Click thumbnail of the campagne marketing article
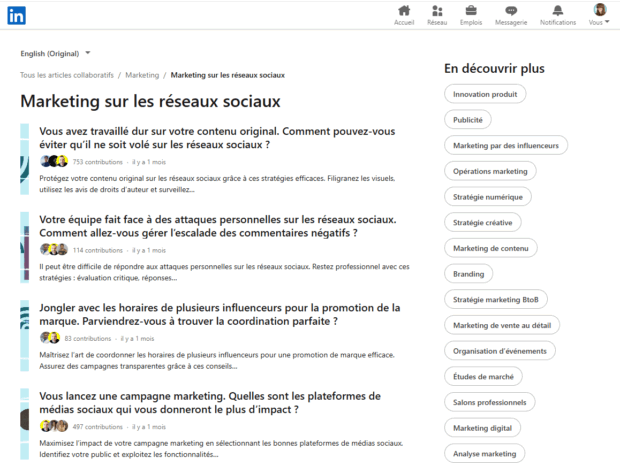This screenshot has height=466, width=620. (x=25, y=424)
